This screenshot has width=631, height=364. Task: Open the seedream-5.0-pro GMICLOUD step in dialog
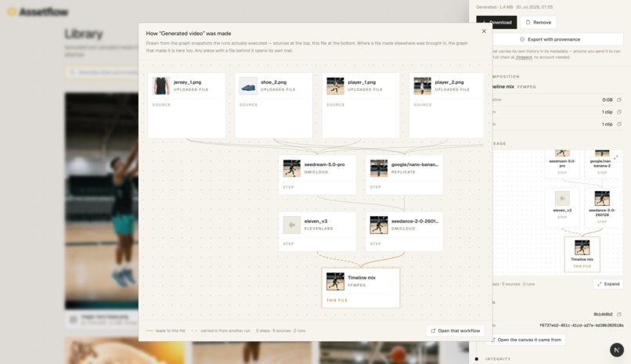coord(317,175)
